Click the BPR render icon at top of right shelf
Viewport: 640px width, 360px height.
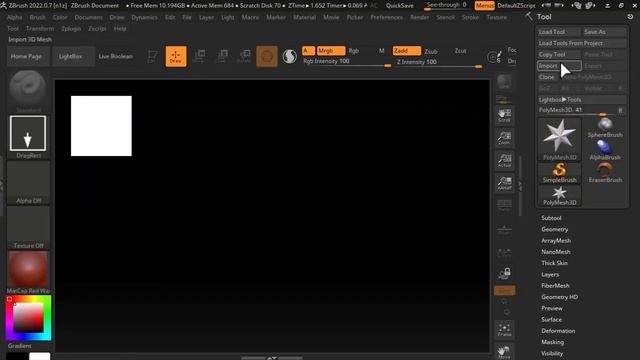pyautogui.click(x=504, y=82)
